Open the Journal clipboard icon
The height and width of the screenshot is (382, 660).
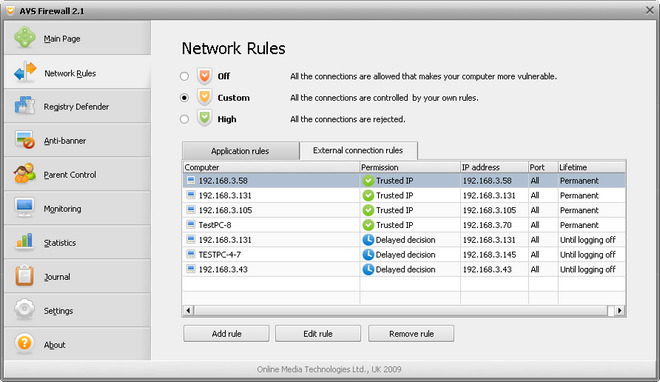24,276
